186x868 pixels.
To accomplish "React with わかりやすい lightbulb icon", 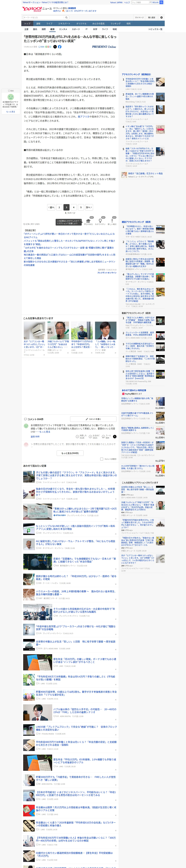I will point(100,221).
